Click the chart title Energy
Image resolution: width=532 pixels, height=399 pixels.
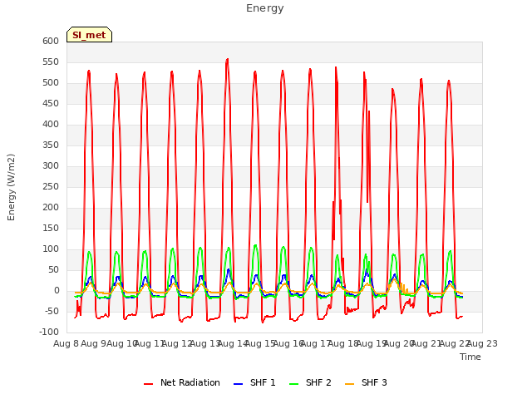(265, 8)
